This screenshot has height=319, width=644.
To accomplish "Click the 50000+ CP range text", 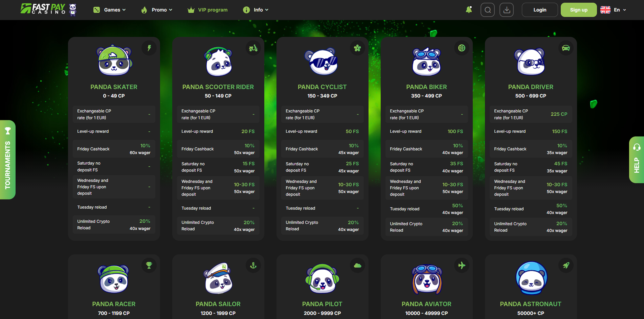I will pos(530,313).
